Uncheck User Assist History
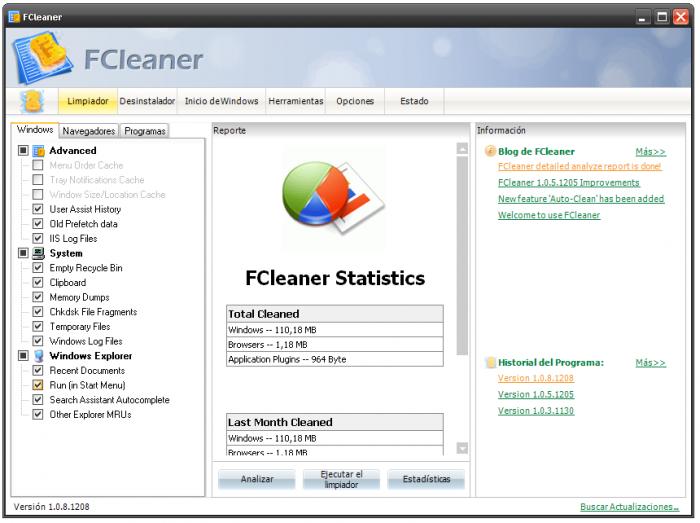The height and width of the screenshot is (523, 700). (38, 209)
